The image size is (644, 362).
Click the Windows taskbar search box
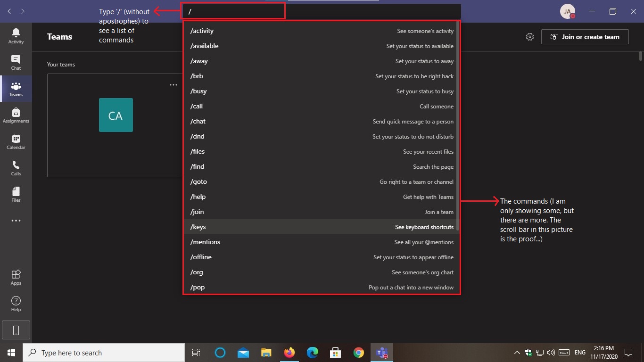tap(104, 353)
